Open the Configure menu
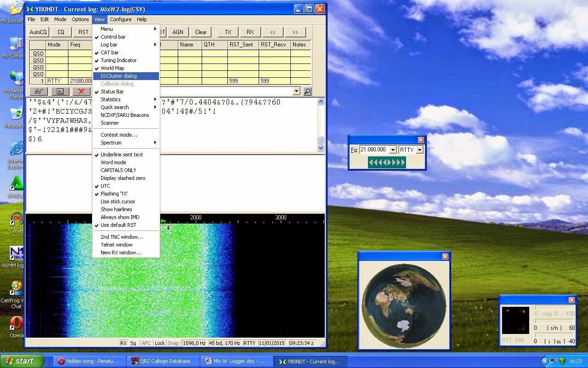 [120, 19]
